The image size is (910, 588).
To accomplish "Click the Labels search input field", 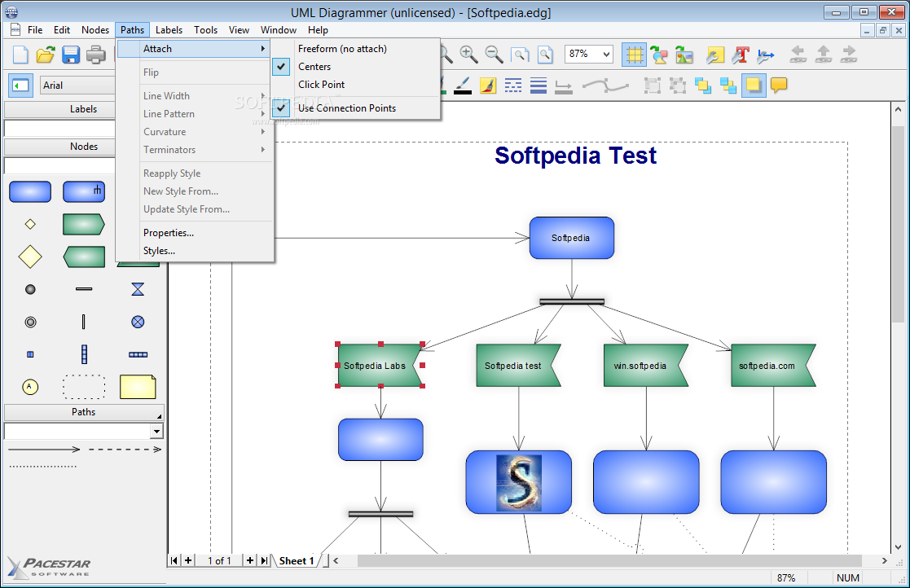I will (60, 128).
